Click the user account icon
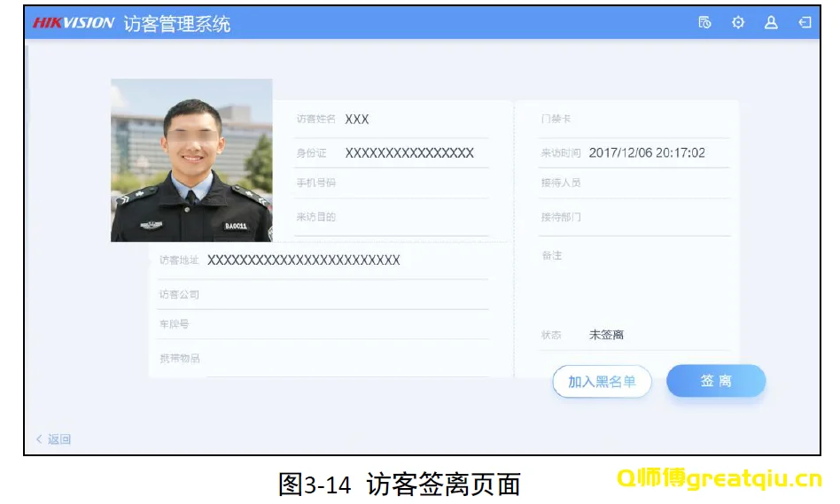Image resolution: width=840 pixels, height=504 pixels. pyautogui.click(x=771, y=23)
